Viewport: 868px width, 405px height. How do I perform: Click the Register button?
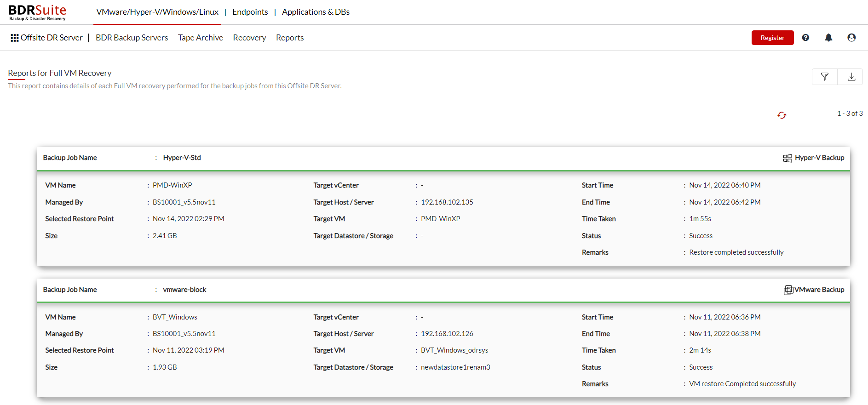[772, 38]
